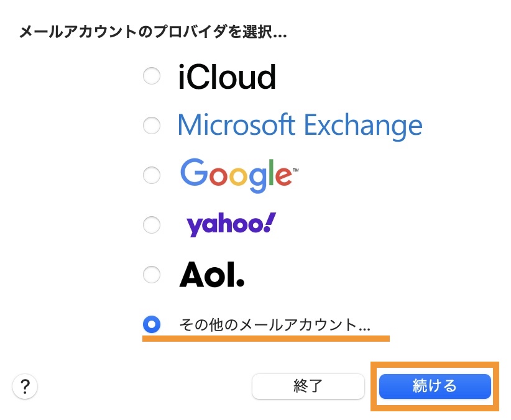
Task: Click the word Exchange in the provider list
Action: 362,126
